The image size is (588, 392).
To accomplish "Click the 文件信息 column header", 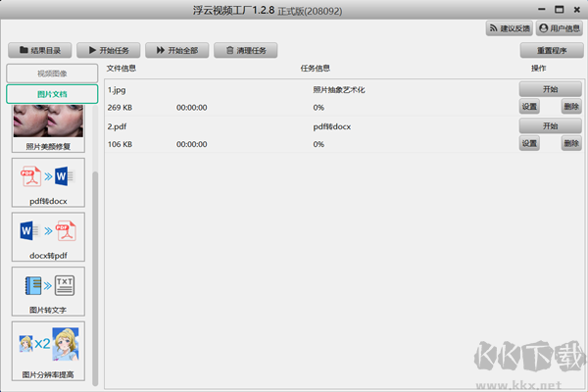I will coord(122,69).
